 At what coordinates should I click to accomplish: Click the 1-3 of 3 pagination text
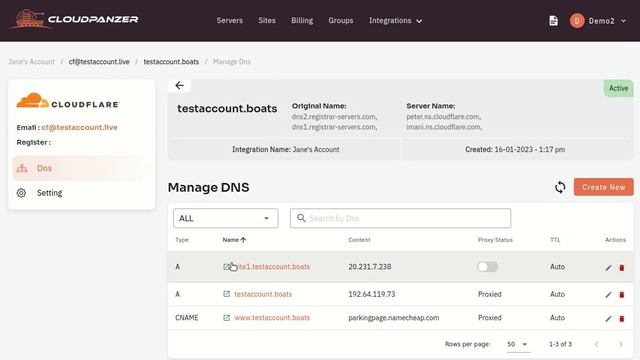pyautogui.click(x=560, y=344)
